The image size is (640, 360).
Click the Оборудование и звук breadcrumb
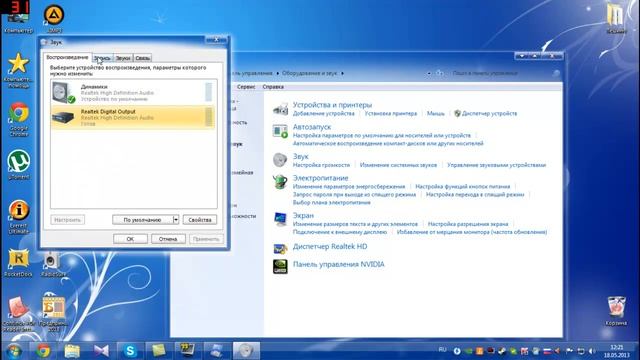tap(309, 73)
